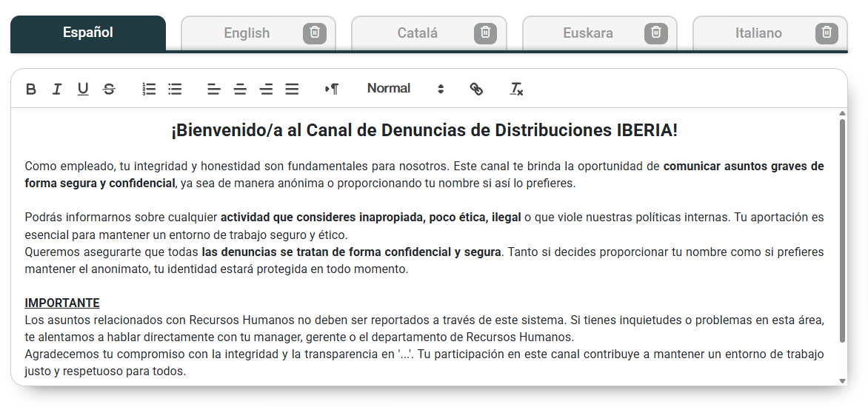
Task: Click the underlined 'IMPORTANTE' text
Action: (x=62, y=303)
